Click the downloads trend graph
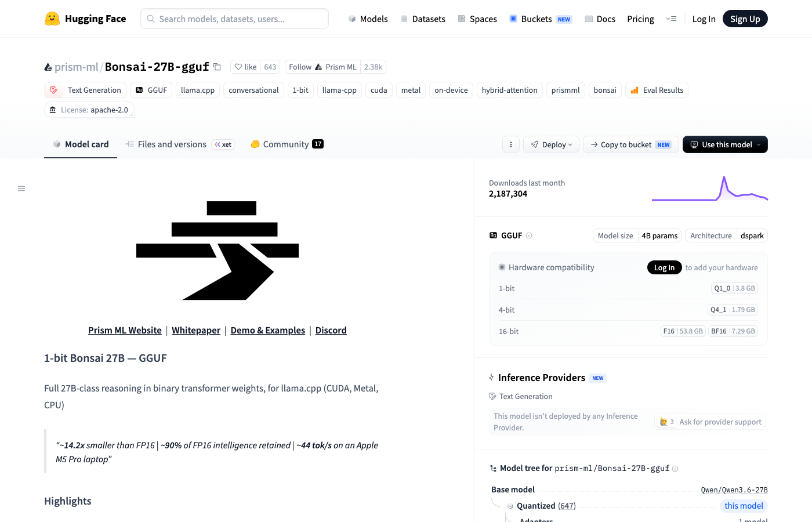 pyautogui.click(x=710, y=189)
